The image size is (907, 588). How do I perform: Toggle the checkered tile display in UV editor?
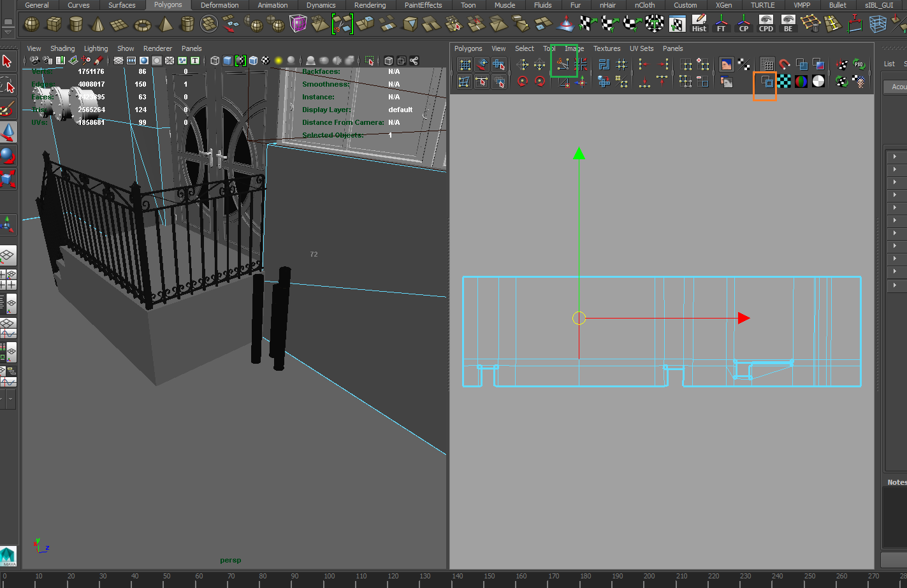785,82
